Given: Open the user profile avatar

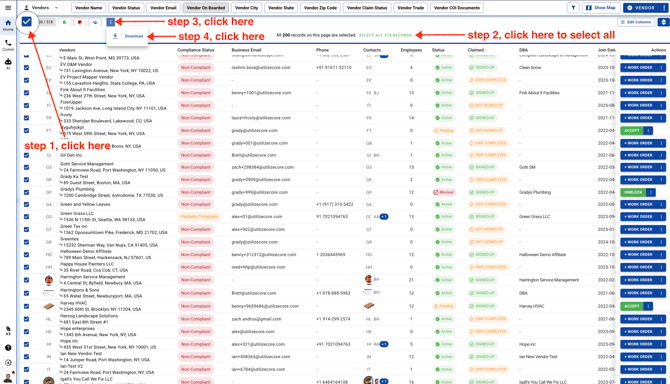Looking at the screenshot, I should coord(8,378).
